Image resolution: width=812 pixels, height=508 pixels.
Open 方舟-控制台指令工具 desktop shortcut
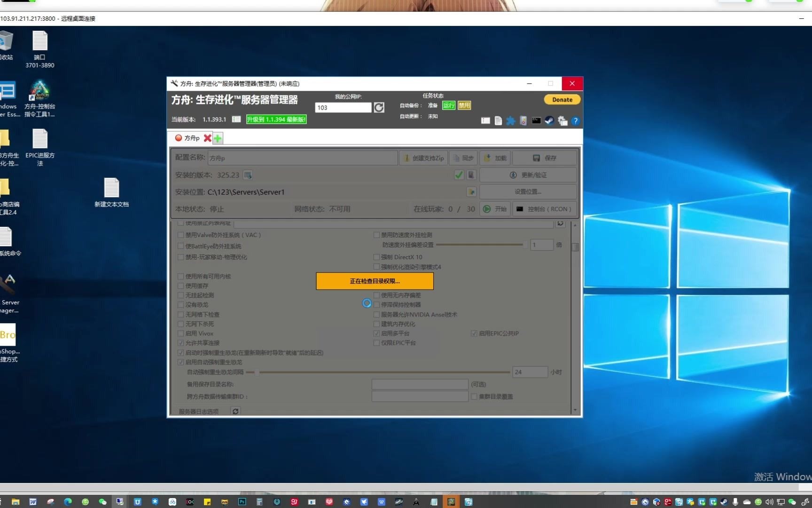tap(40, 98)
